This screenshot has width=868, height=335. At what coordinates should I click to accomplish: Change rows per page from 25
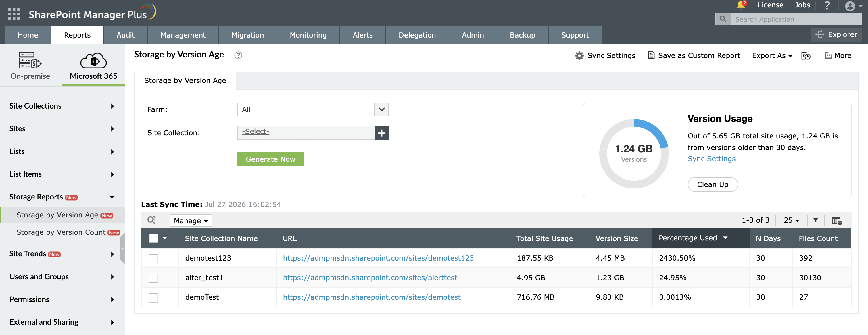(x=792, y=220)
